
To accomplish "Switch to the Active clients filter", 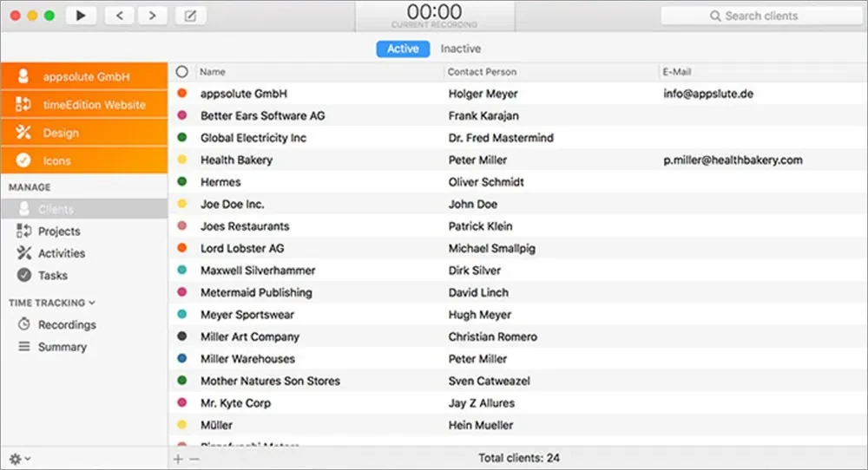I will (403, 49).
